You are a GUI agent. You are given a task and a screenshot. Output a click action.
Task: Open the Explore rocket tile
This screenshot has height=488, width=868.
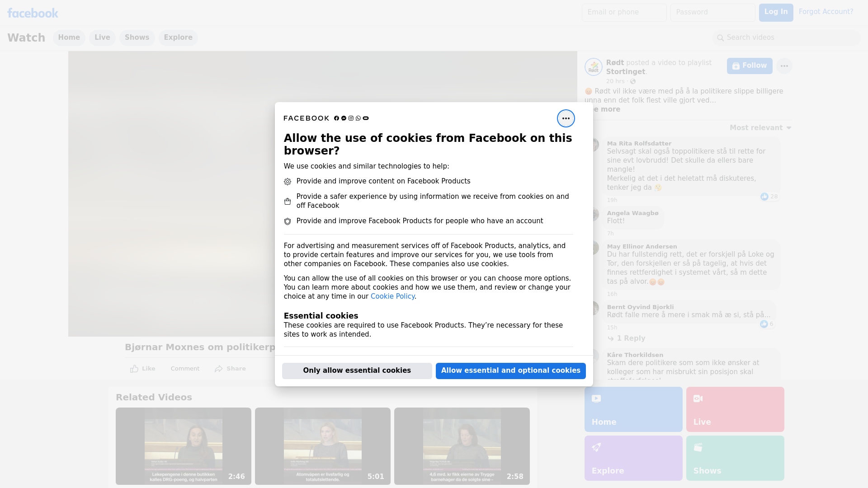(x=633, y=458)
